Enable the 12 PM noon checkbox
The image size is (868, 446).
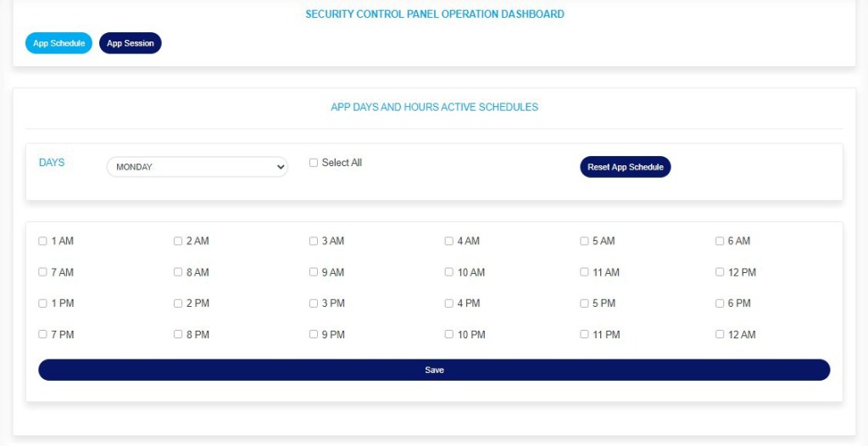[x=720, y=272]
